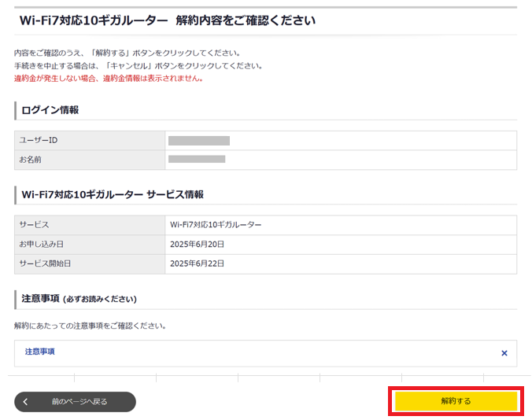Image resolution: width=532 pixels, height=420 pixels.
Task: Select the 2025年6月20日 date value
Action: click(197, 245)
